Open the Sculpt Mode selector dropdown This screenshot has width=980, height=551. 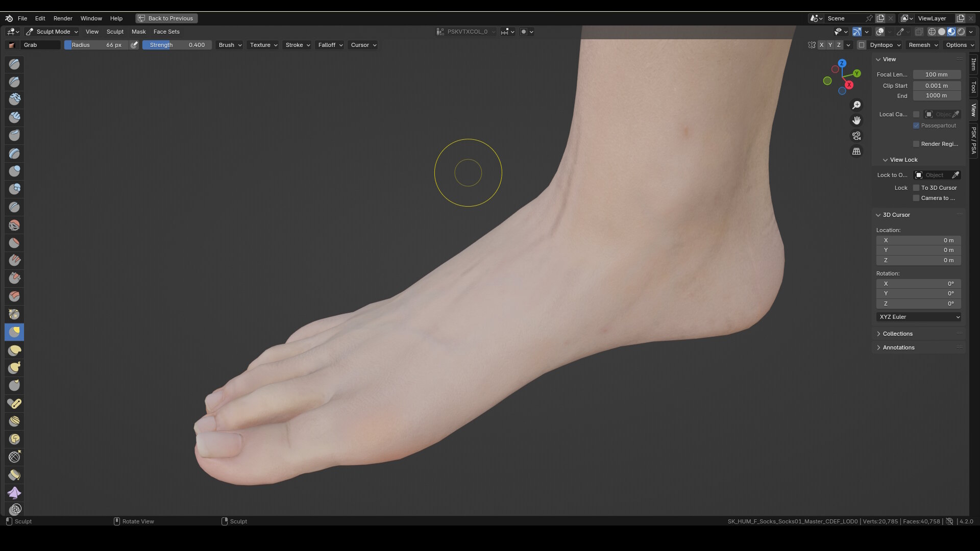click(52, 32)
